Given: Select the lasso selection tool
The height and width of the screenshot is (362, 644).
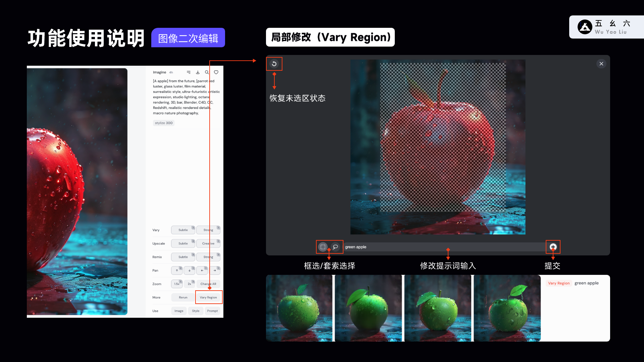Looking at the screenshot, I should click(335, 247).
